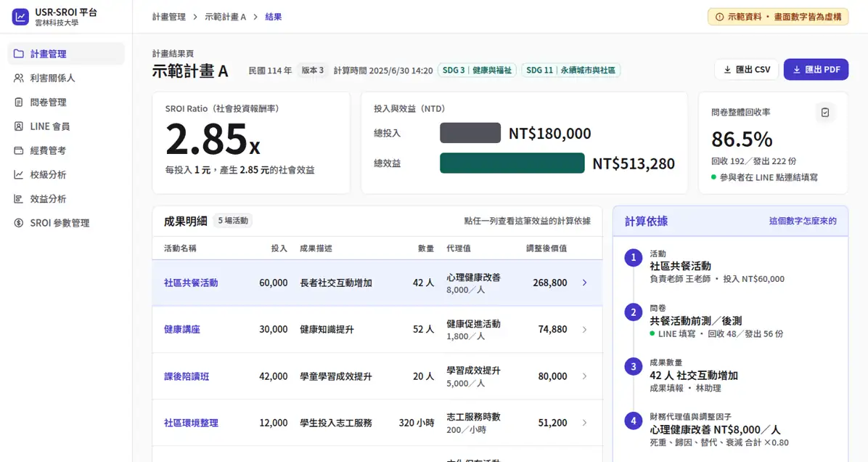Click the 2.85x SROI ratio value
868x462 pixels.
213,139
